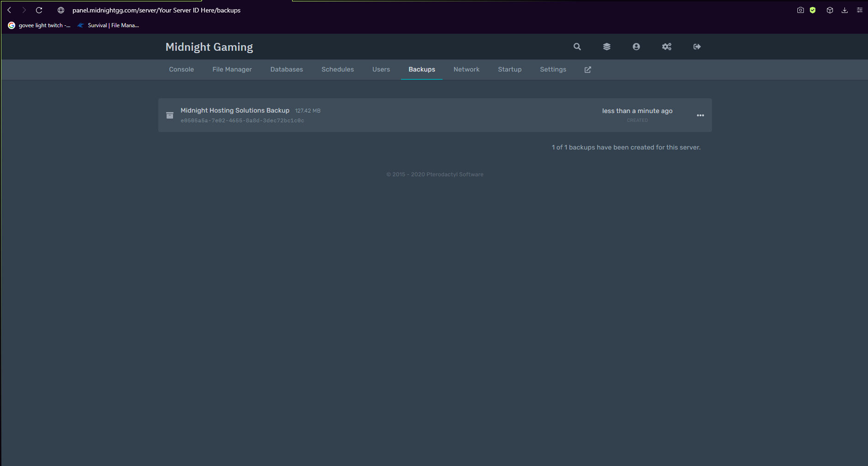The image size is (868, 466).
Task: Open the backup options ellipsis menu
Action: click(x=700, y=115)
